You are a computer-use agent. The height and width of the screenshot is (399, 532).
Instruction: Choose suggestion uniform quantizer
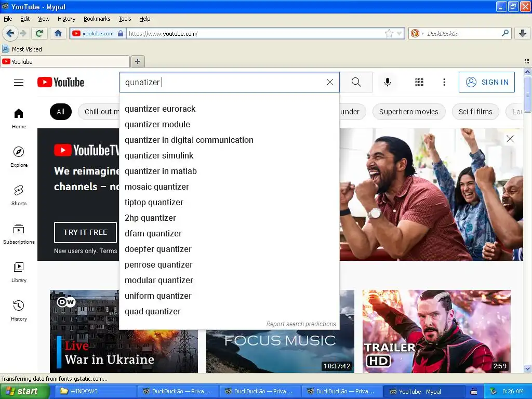(229, 296)
